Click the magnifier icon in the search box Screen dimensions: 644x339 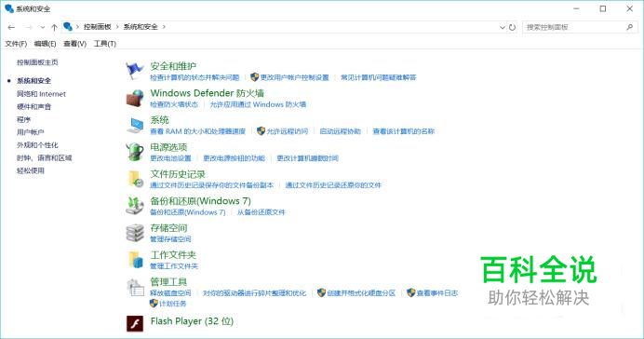[x=630, y=27]
